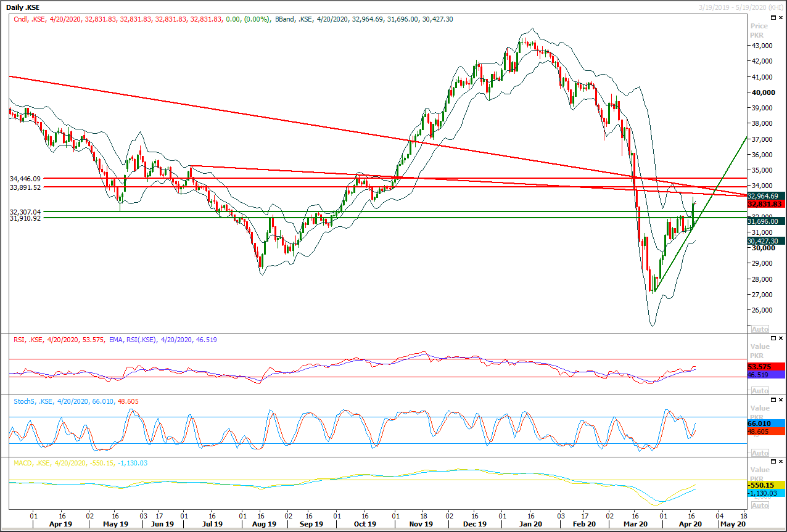The width and height of the screenshot is (787, 532).
Task: Close the MACD indicator panel
Action: (782, 462)
